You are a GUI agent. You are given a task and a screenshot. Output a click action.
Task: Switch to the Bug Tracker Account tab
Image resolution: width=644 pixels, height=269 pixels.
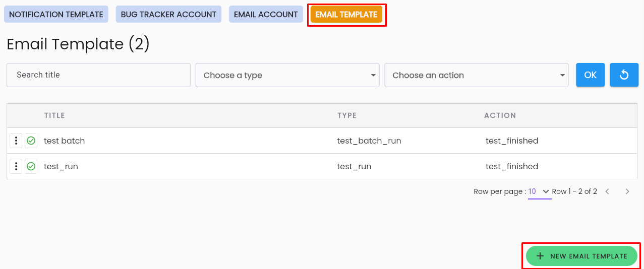pyautogui.click(x=168, y=15)
